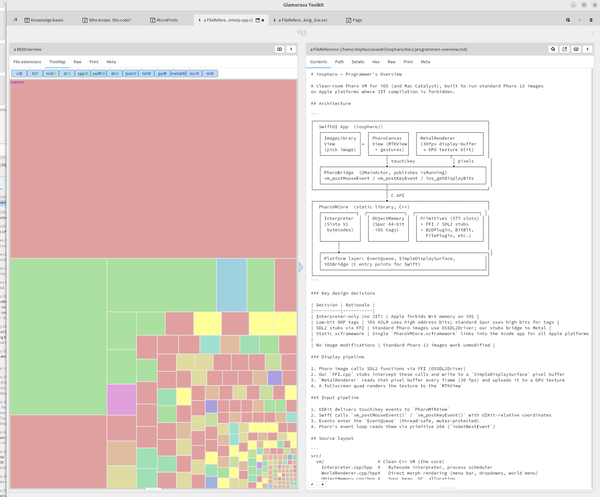
Task: Click the 'iospharo' label on the treemap
Action: (17, 82)
